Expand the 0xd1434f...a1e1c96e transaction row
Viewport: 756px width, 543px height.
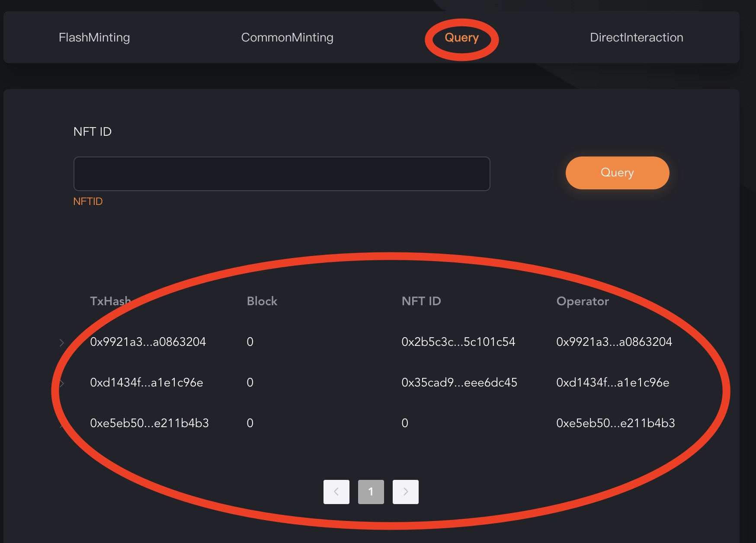click(62, 383)
